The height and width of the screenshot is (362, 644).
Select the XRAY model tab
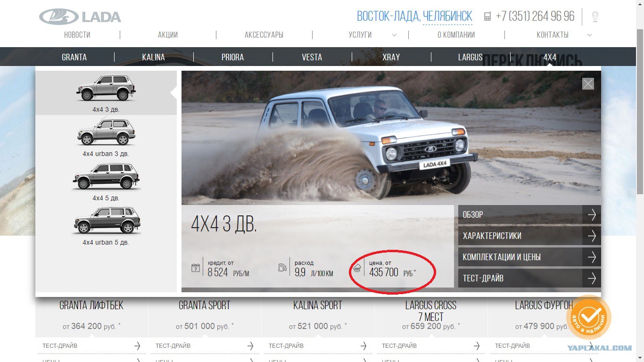pyautogui.click(x=391, y=57)
